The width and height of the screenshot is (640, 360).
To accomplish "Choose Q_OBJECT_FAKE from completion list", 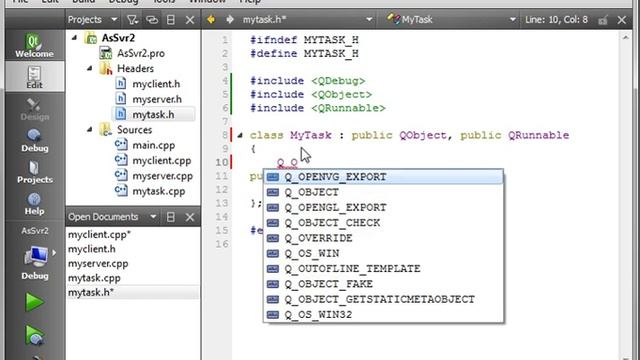I will [x=383, y=284].
